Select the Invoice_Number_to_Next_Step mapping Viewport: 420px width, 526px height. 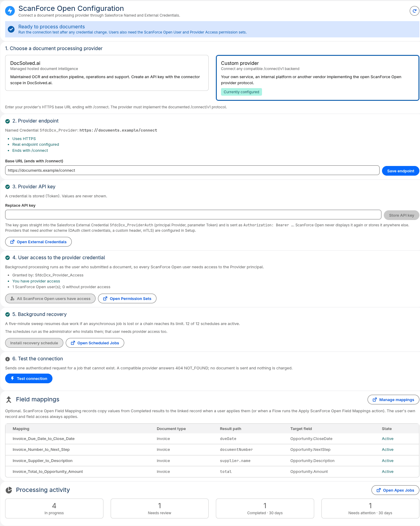tap(212, 450)
